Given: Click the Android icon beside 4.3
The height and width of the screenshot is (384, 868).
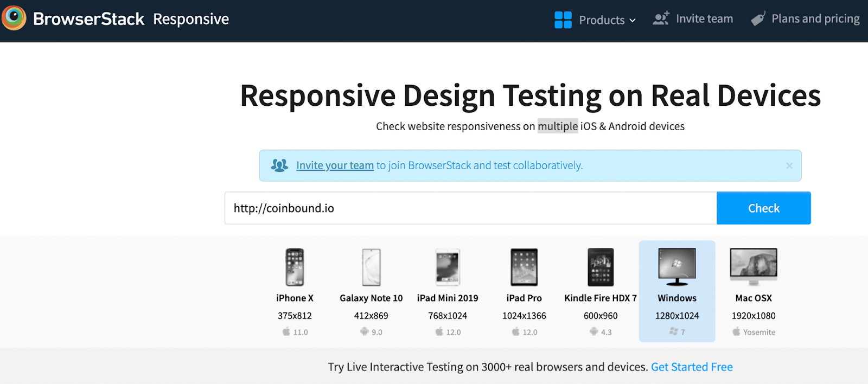Looking at the screenshot, I should (594, 331).
